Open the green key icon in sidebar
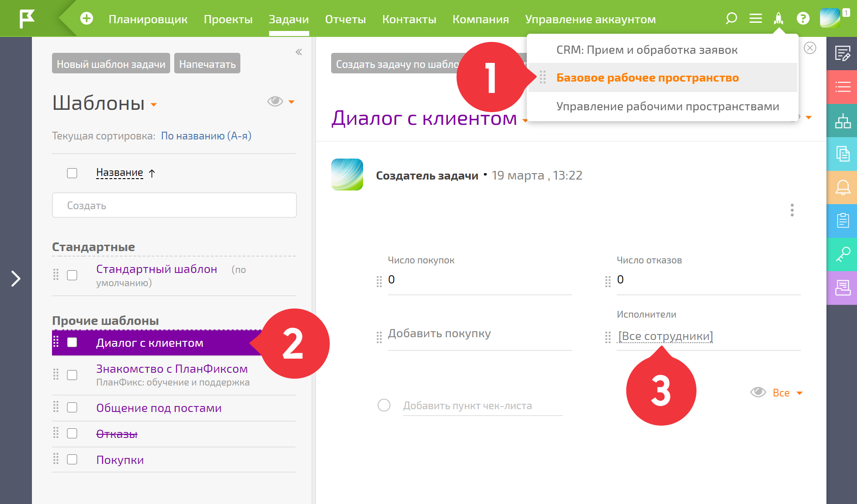The width and height of the screenshot is (857, 504). [x=842, y=254]
